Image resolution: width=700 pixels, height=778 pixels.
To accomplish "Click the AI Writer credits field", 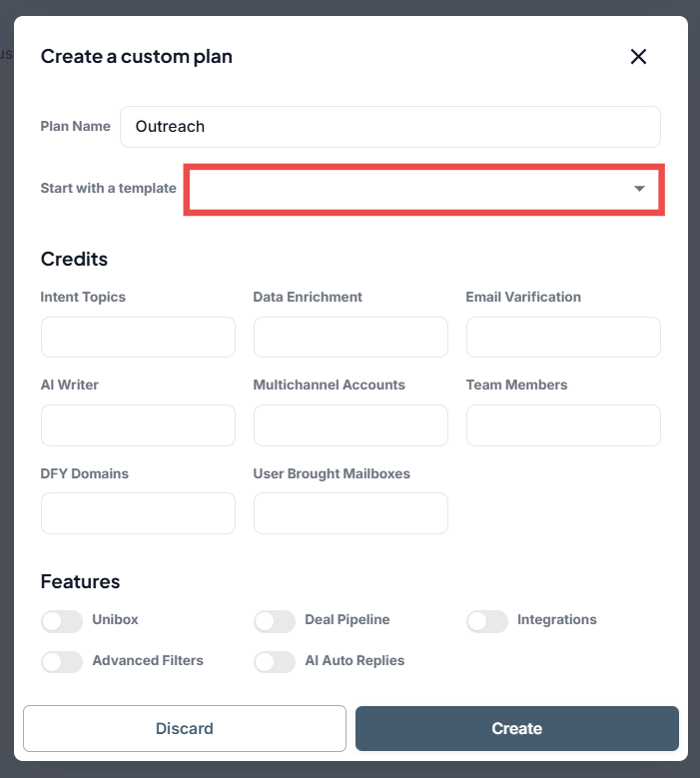I will pos(138,425).
